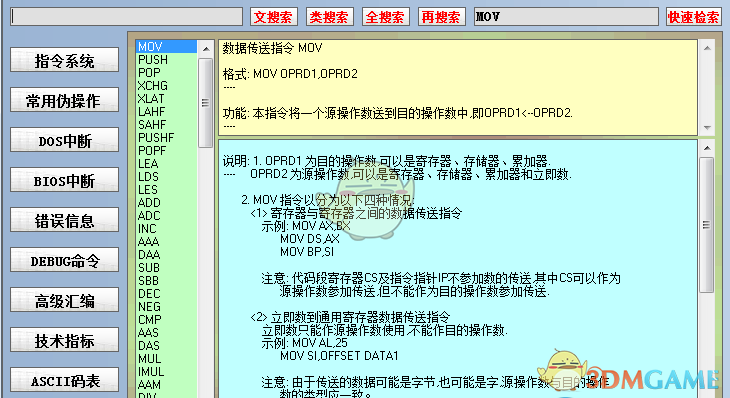Select LEA in the instruction list

[x=166, y=164]
